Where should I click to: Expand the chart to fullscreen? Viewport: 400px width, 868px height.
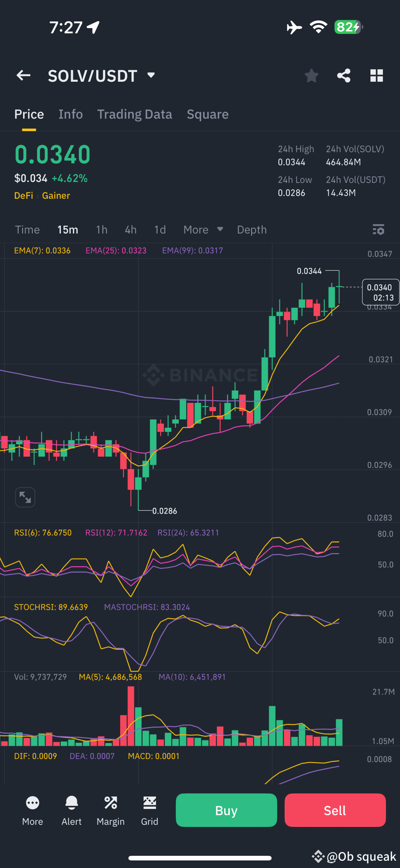[25, 497]
